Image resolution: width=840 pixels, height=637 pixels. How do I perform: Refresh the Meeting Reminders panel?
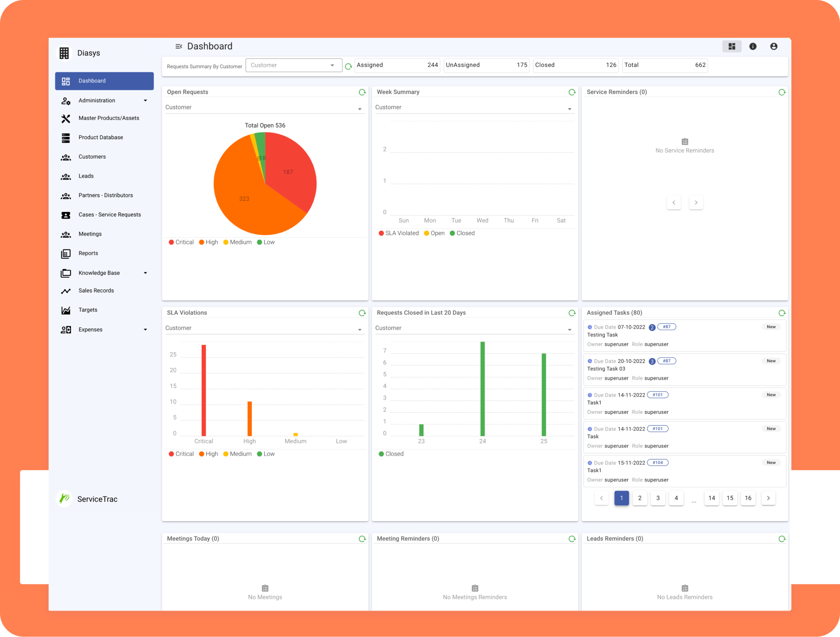pyautogui.click(x=572, y=539)
